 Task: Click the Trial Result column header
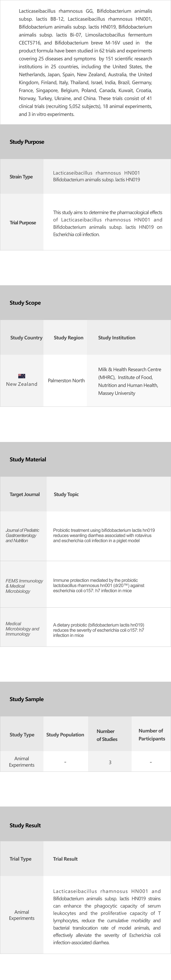(x=65, y=859)
